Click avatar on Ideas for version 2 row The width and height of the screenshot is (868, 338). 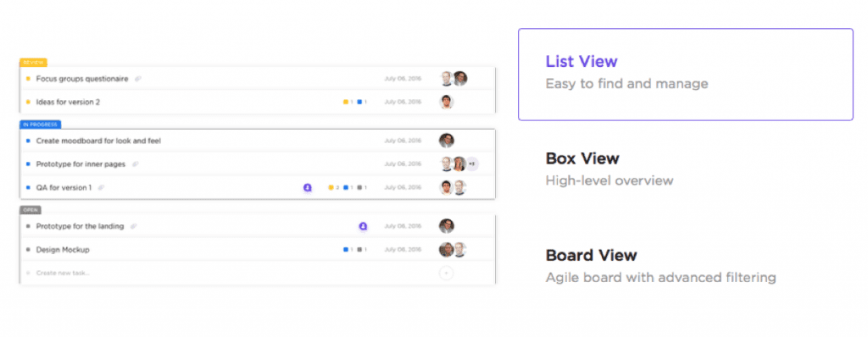pyautogui.click(x=447, y=102)
